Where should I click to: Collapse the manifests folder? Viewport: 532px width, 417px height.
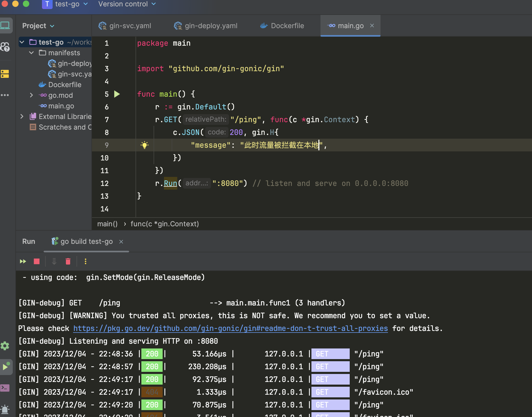pos(32,53)
